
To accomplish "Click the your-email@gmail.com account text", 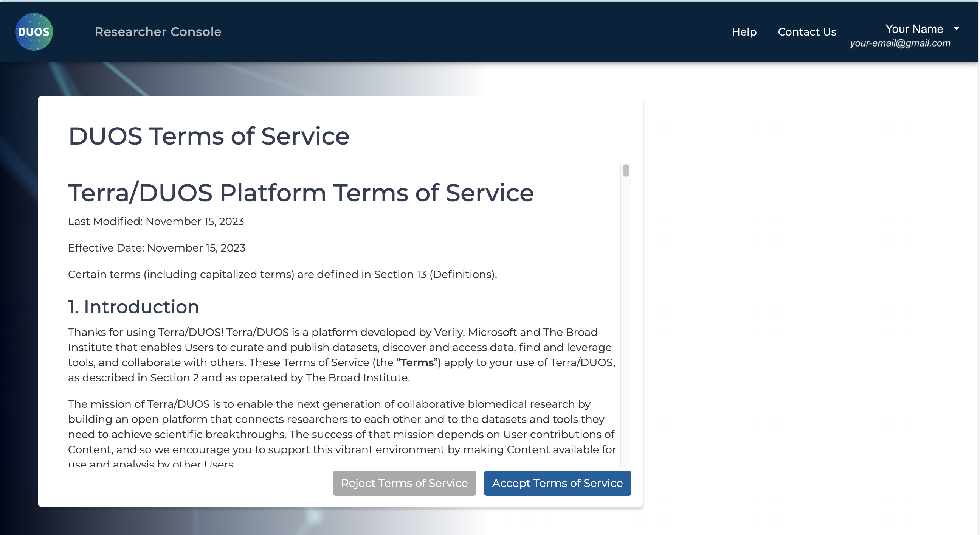I will pos(900,43).
